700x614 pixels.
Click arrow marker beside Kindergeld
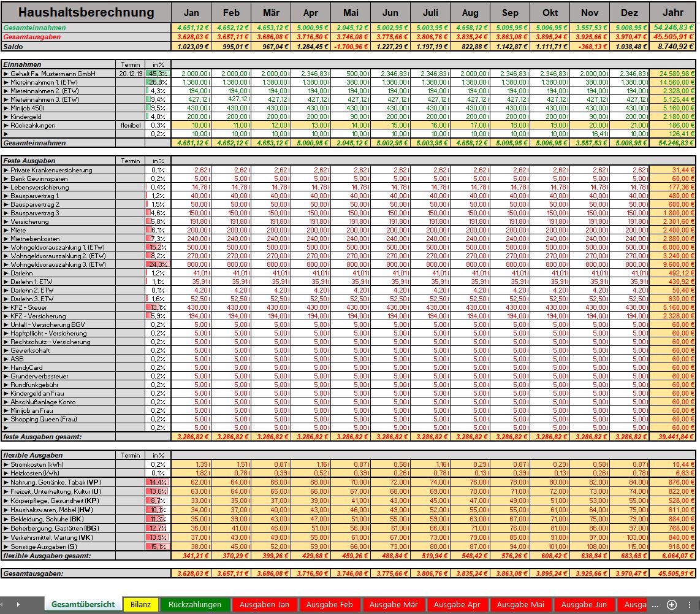tap(6, 117)
